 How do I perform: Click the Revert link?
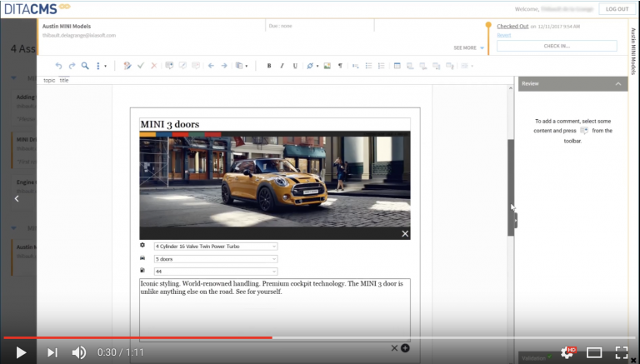(503, 35)
